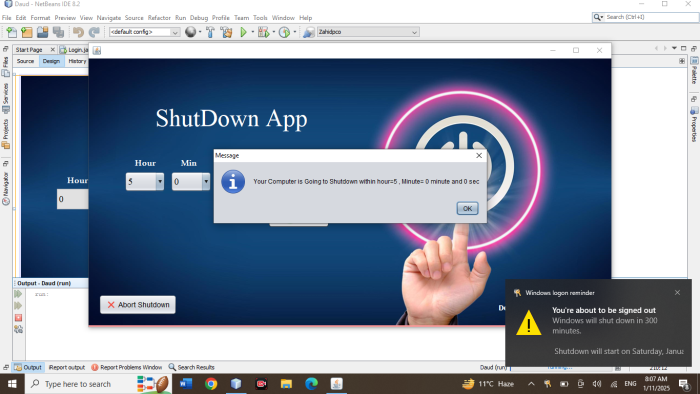Close the Message dialog with X
The width and height of the screenshot is (700, 394).
pyautogui.click(x=479, y=155)
